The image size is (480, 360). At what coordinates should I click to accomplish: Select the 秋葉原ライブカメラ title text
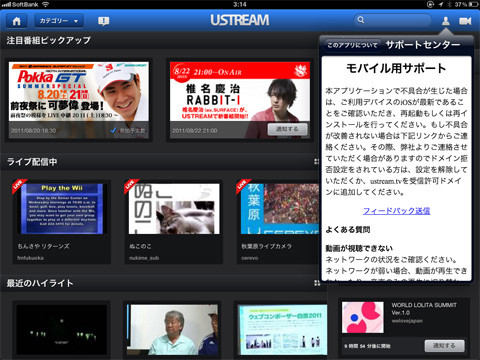point(267,246)
